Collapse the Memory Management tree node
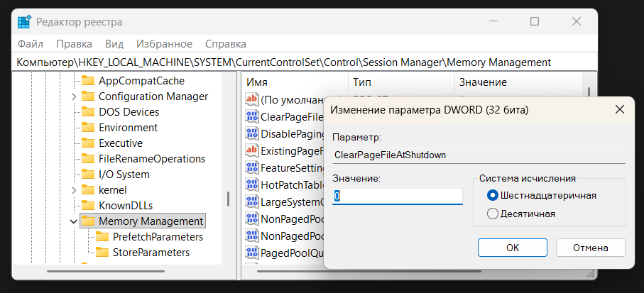 [x=74, y=221]
